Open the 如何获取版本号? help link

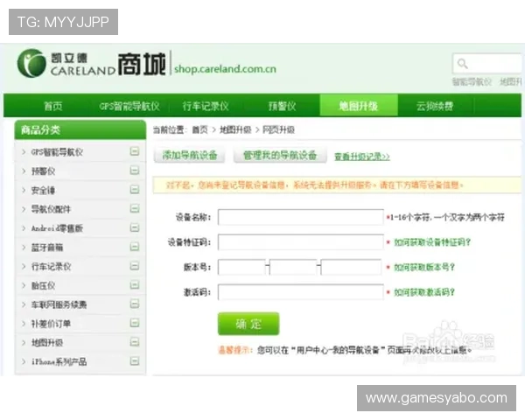coord(424,267)
